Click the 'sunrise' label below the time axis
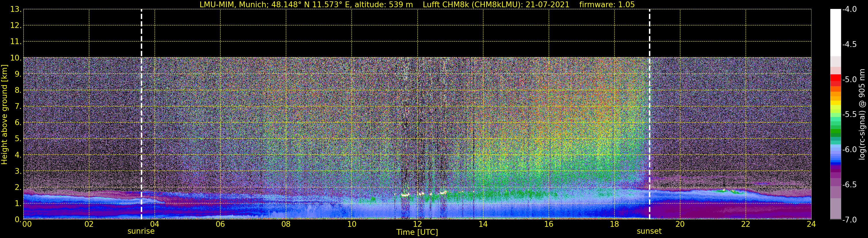 (x=141, y=231)
